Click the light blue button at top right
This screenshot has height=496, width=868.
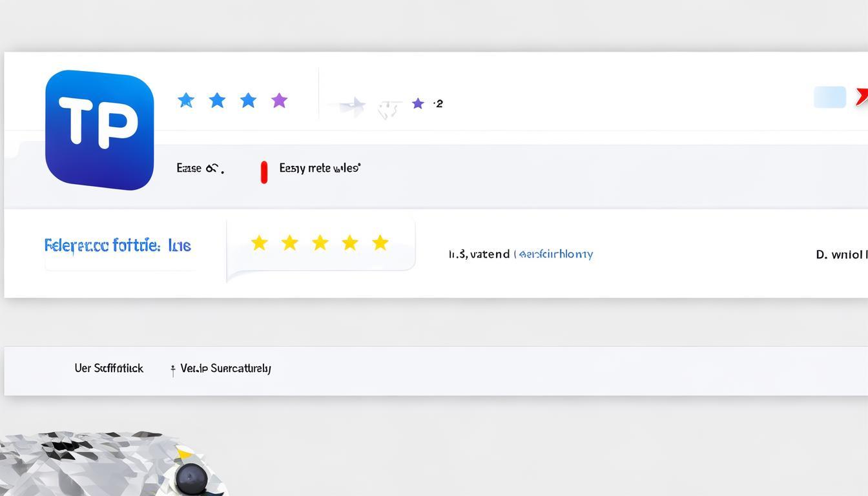point(830,97)
